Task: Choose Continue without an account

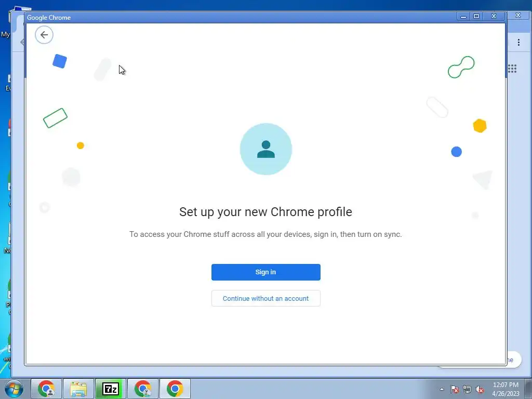Action: click(x=265, y=298)
